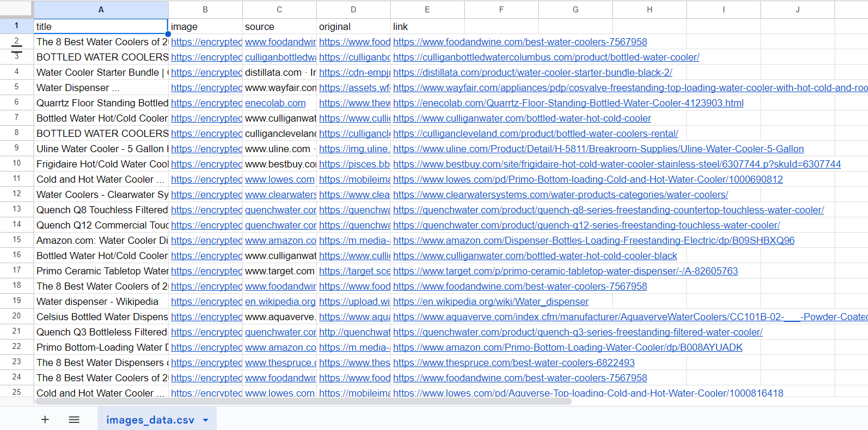Open the uline.com Water-Cooler-5-Gallon link
Viewport: 868px width, 430px height.
pos(598,149)
